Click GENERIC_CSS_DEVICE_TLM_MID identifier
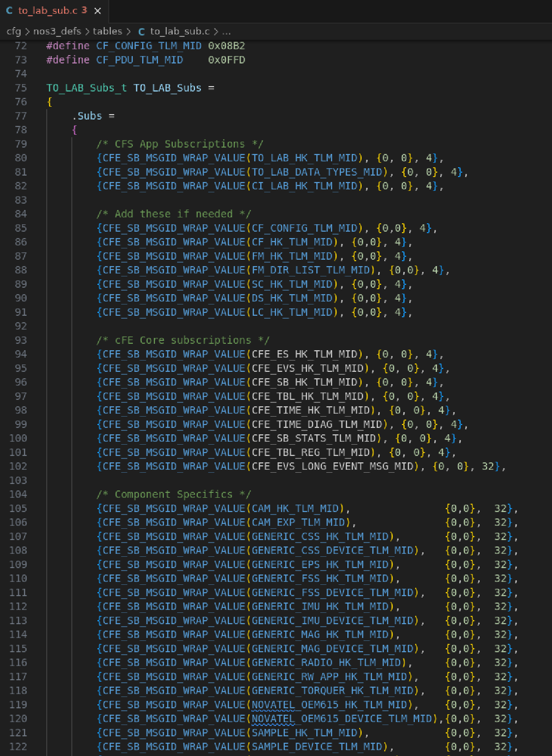 click(x=333, y=550)
